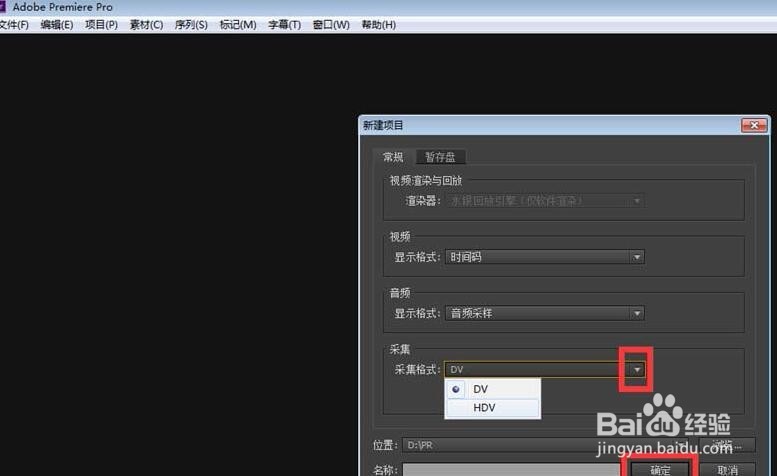The height and width of the screenshot is (476, 777).
Task: Click the 确定 button
Action: pos(660,470)
